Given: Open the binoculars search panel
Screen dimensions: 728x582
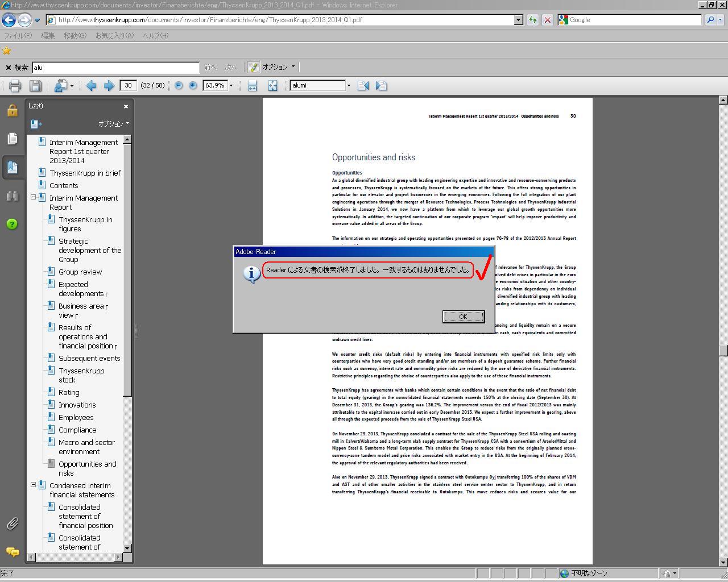Looking at the screenshot, I should pyautogui.click(x=12, y=196).
